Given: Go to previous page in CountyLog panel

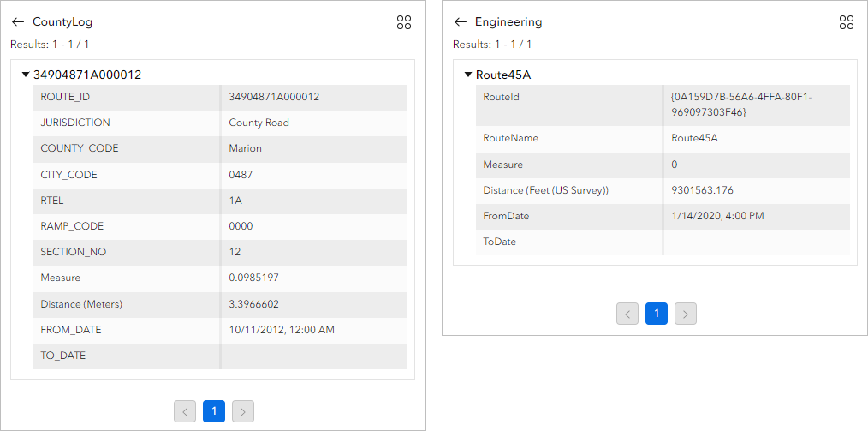Looking at the screenshot, I should [x=185, y=412].
